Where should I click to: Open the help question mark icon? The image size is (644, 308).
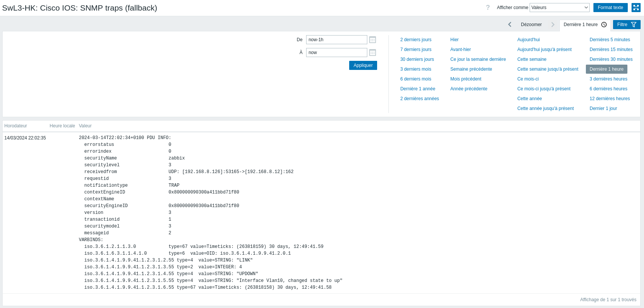point(488,8)
